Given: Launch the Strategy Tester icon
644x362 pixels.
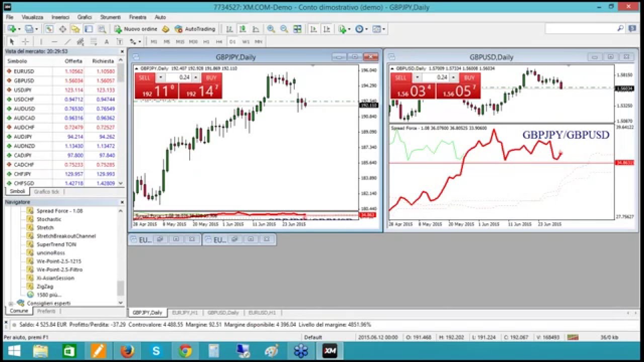Looking at the screenshot, I should 102,29.
